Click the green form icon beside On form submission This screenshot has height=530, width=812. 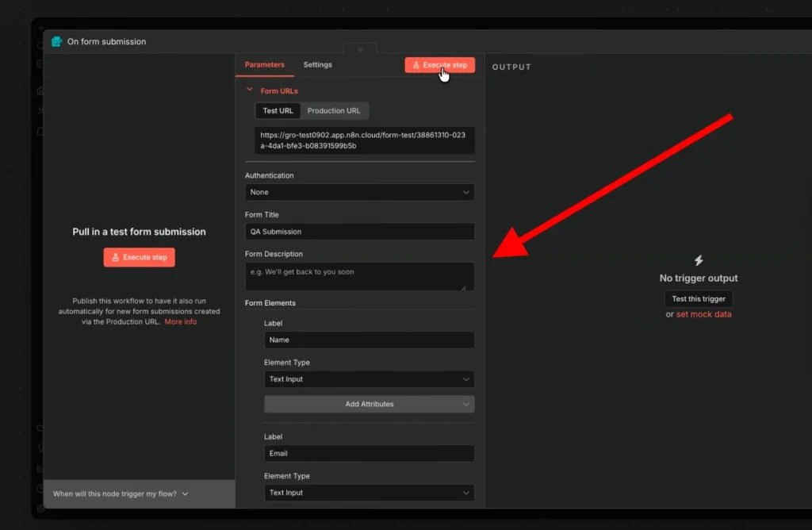coord(56,40)
